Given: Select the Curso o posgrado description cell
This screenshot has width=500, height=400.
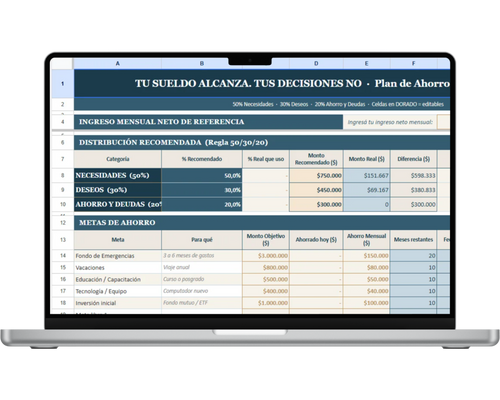Looking at the screenshot, I should (202, 279).
